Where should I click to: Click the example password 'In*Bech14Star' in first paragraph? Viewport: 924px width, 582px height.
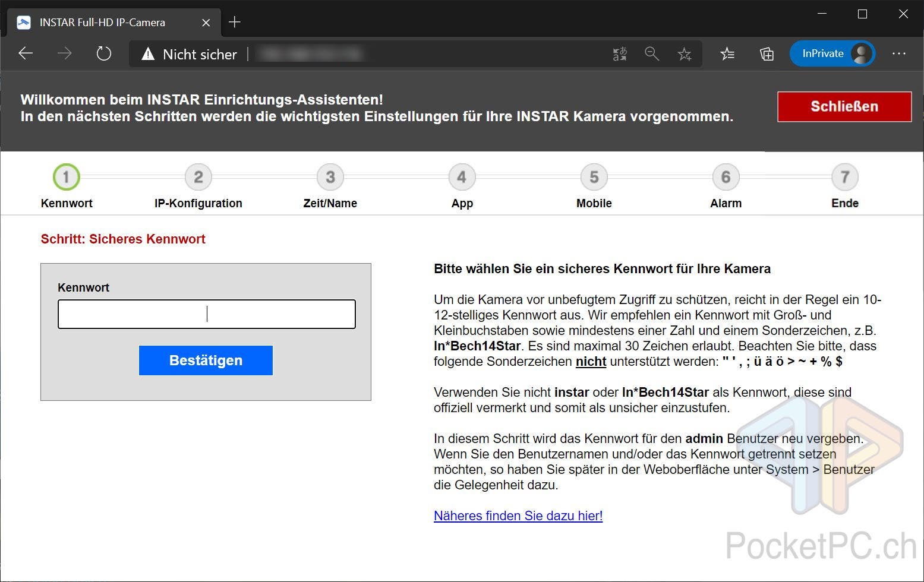pyautogui.click(x=477, y=346)
